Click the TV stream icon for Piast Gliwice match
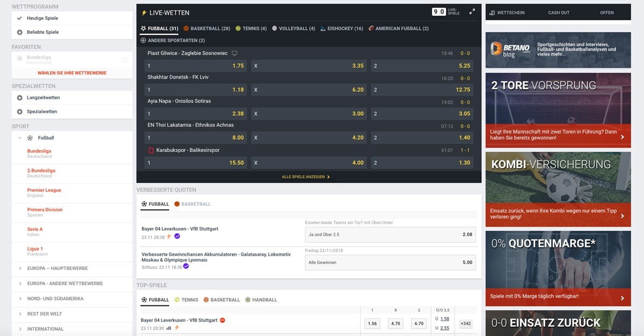This screenshot has width=644, height=336. [234, 53]
